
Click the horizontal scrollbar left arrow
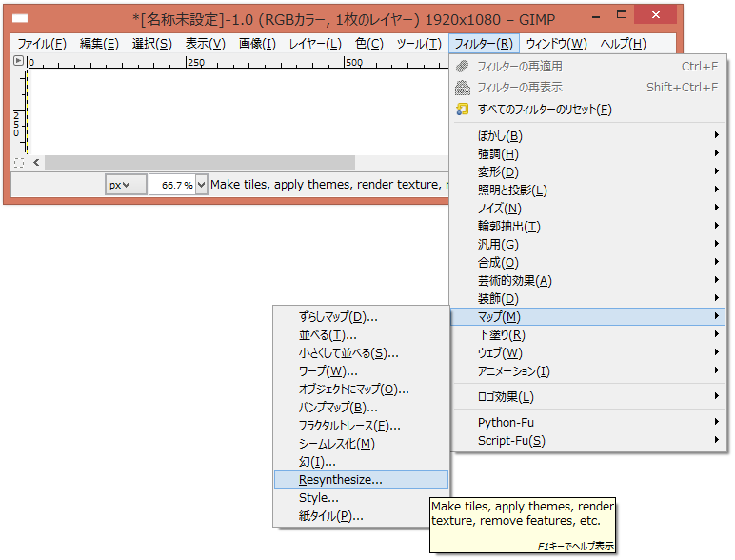36,163
